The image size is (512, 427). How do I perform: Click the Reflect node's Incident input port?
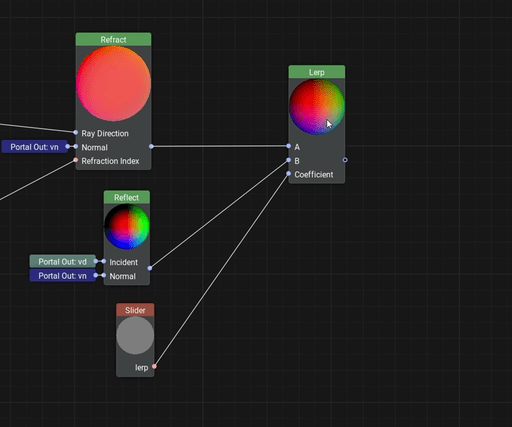[x=104, y=261]
